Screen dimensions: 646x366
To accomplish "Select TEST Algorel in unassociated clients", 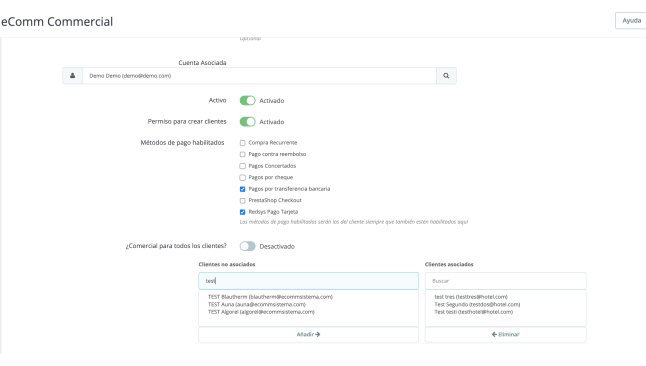I will pyautogui.click(x=261, y=312).
